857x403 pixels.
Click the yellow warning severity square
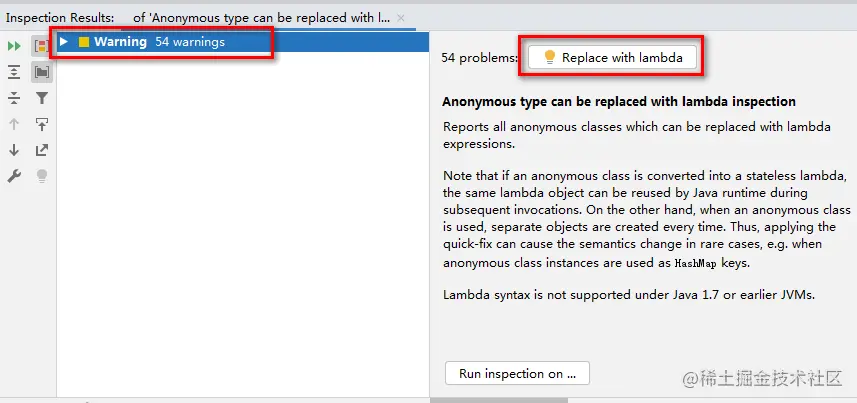[84, 42]
